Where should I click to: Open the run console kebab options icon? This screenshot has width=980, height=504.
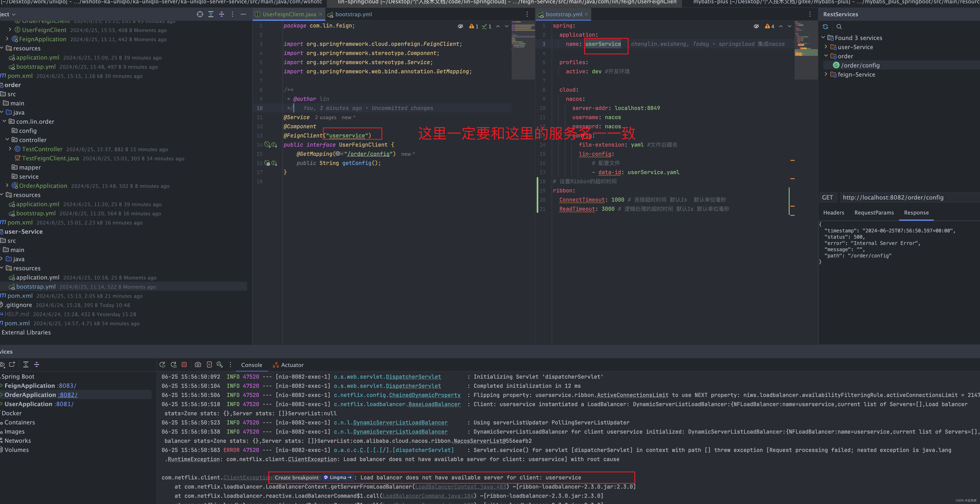(231, 364)
